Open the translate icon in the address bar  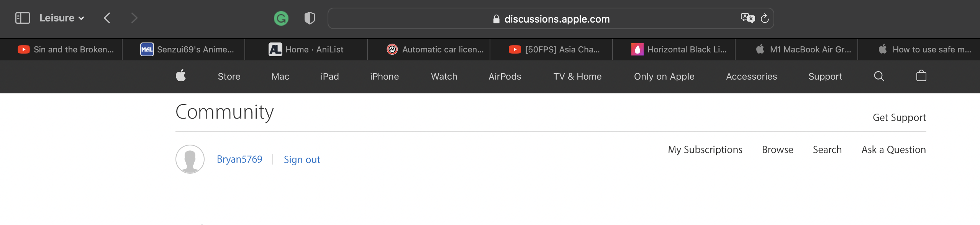(x=747, y=18)
